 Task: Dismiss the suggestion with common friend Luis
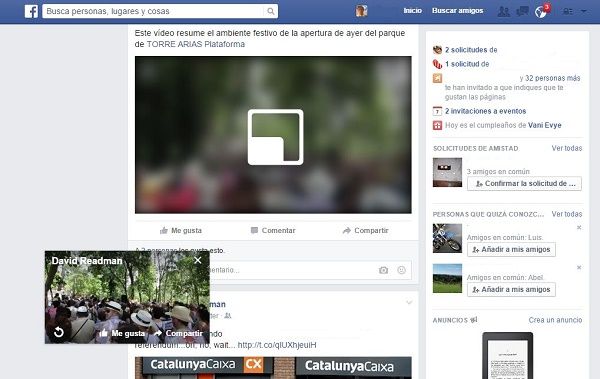[579, 227]
